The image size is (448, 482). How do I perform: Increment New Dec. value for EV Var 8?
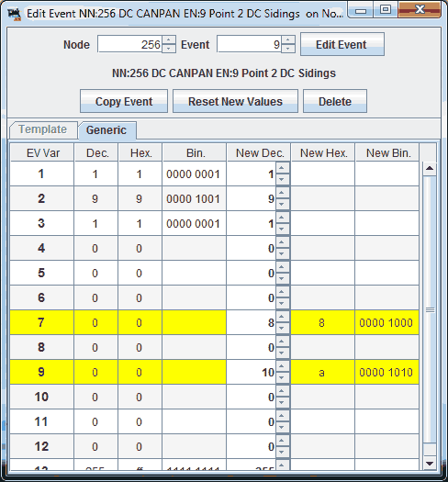[282, 342]
